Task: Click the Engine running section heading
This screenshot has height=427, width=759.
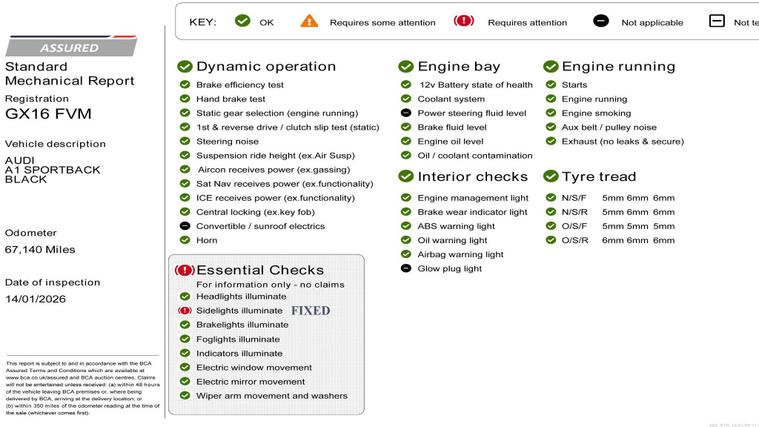Action: click(x=618, y=67)
